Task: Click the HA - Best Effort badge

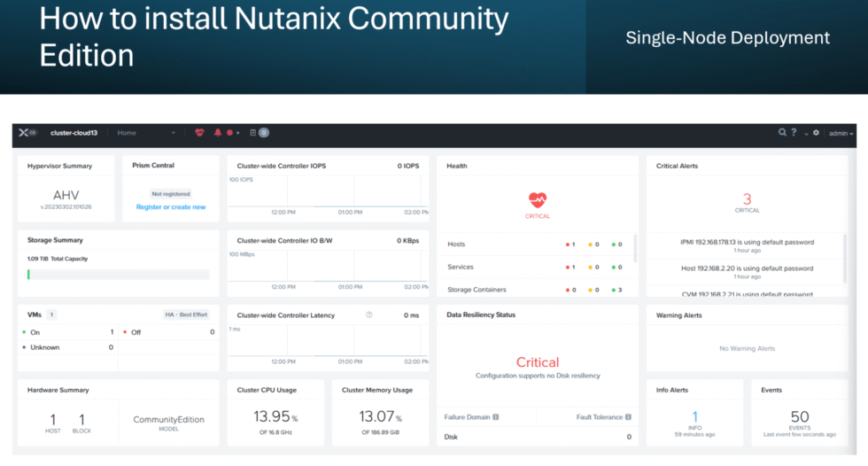Action: (186, 315)
